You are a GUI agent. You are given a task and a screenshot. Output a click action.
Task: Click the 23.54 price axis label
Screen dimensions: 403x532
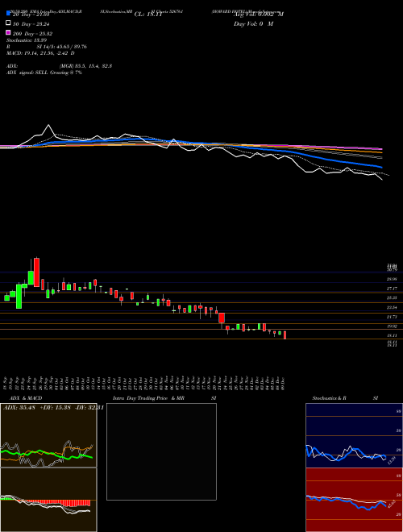click(392, 307)
